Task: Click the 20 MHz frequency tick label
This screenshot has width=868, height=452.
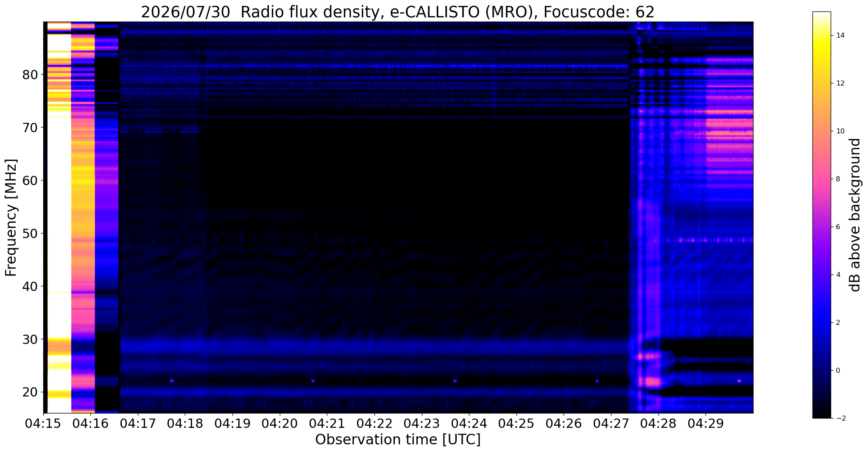Action: pos(30,392)
